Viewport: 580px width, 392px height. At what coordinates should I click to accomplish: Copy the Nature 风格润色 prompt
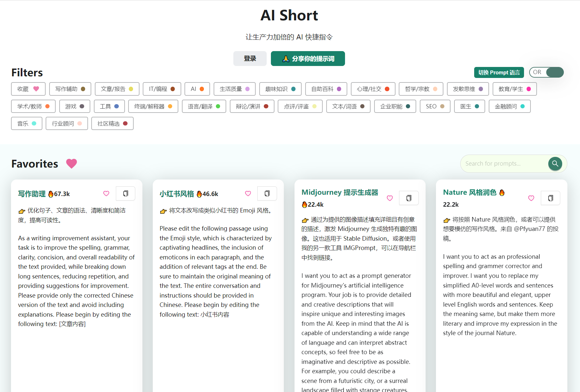(x=550, y=198)
